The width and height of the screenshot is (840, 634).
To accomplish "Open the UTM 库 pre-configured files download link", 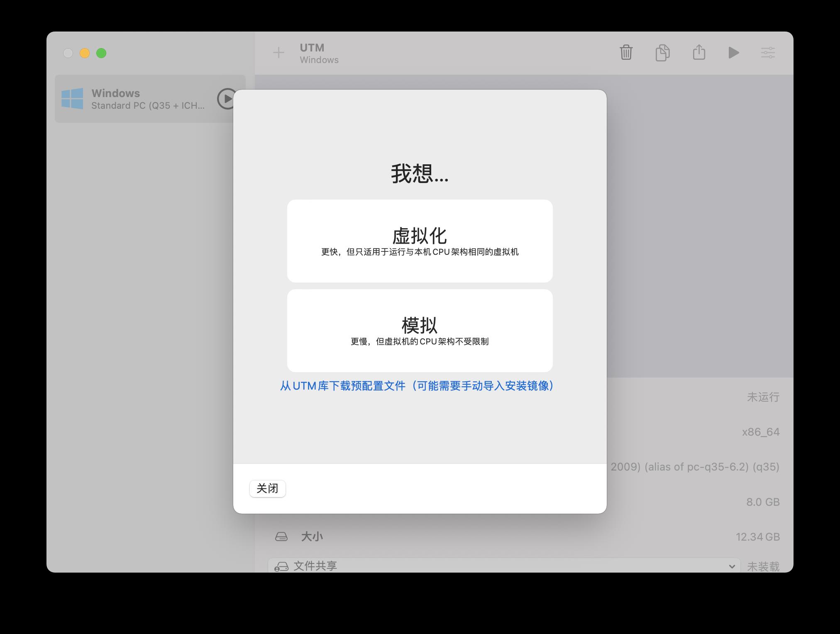I will pos(417,386).
